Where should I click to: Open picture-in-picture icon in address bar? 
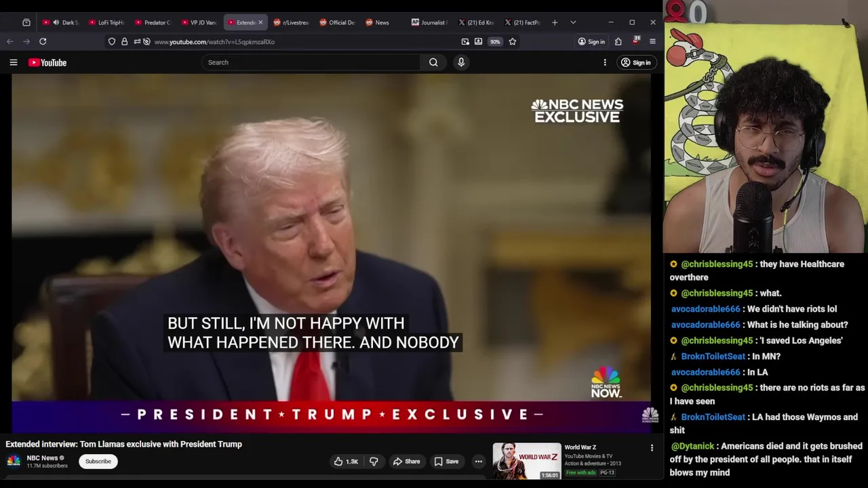click(465, 41)
